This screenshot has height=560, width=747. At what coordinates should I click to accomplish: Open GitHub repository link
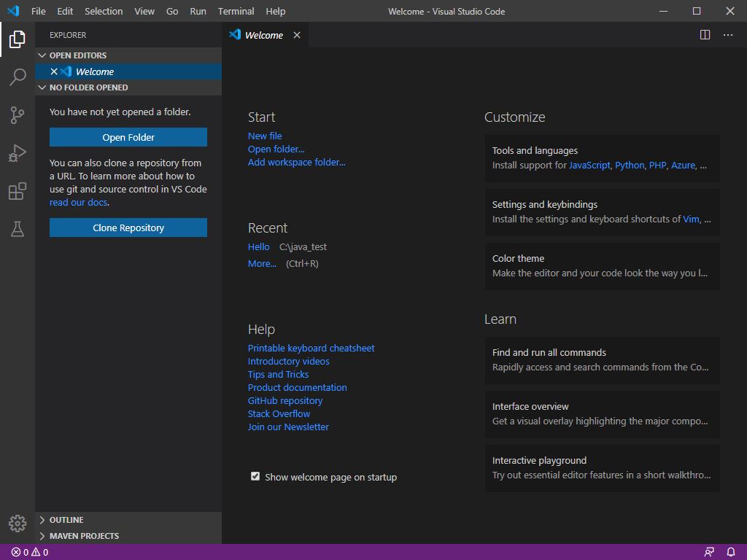coord(285,401)
